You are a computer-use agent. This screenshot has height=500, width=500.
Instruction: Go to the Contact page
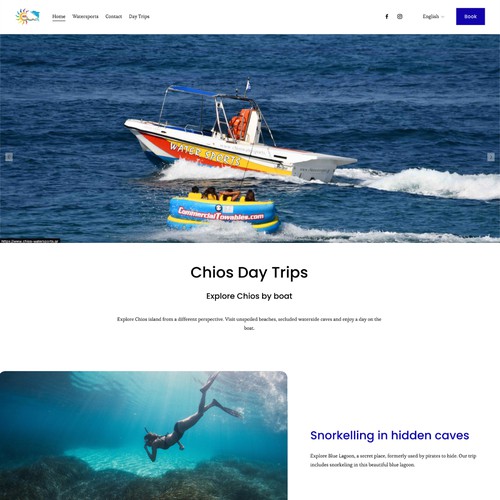click(x=114, y=16)
